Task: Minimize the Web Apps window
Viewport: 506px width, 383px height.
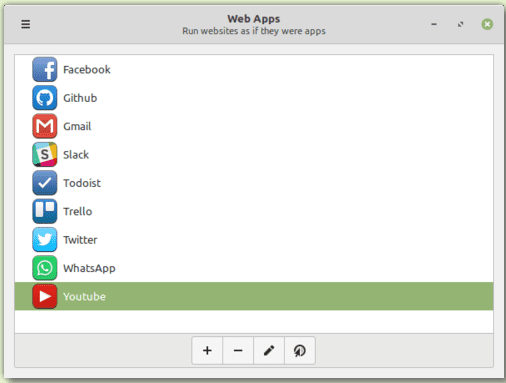Action: pos(434,24)
